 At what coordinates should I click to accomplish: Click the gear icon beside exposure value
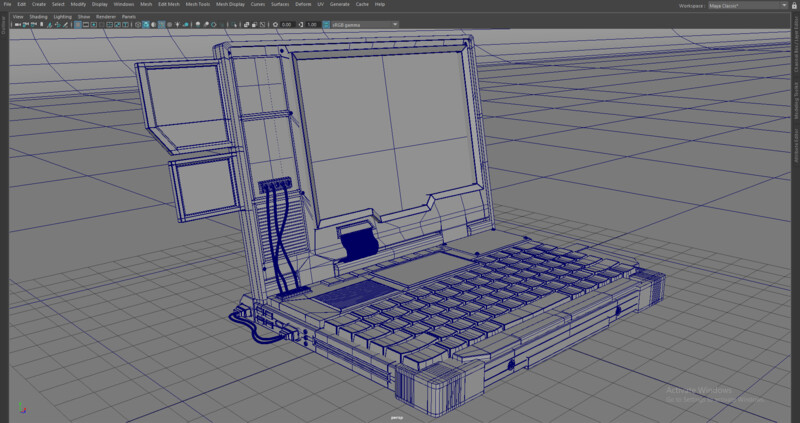274,24
